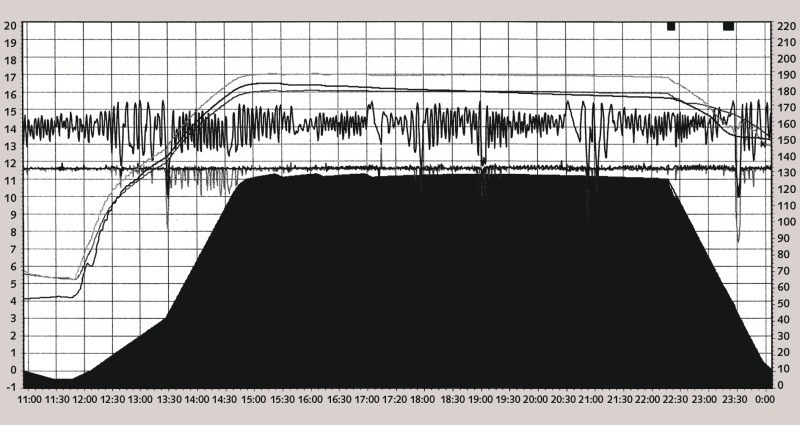Click the 21:00 time axis label

click(593, 399)
